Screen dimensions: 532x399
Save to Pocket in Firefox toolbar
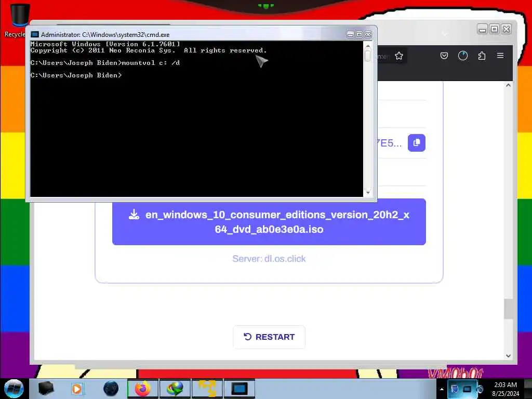click(x=444, y=56)
